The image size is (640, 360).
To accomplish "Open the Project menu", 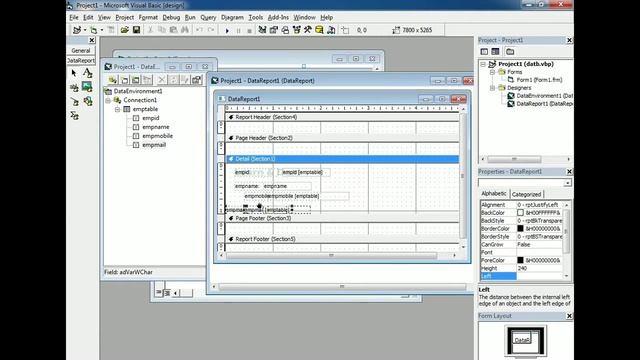I will tap(124, 17).
